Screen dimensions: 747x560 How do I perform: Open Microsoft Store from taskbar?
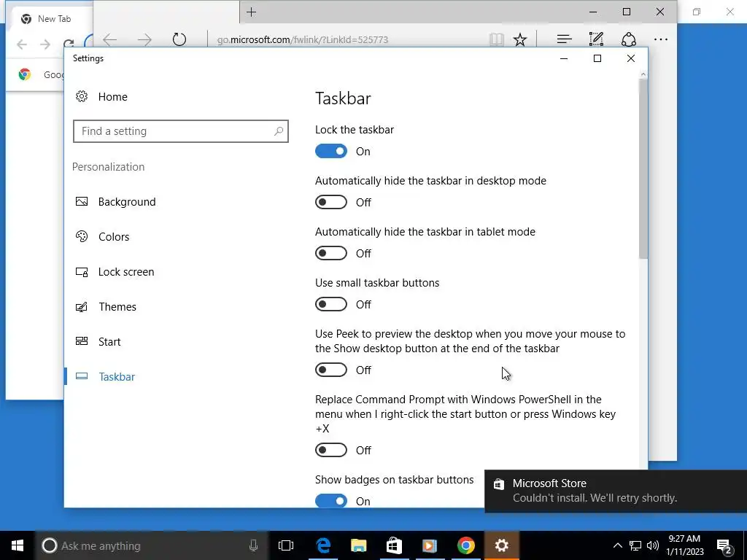(394, 545)
